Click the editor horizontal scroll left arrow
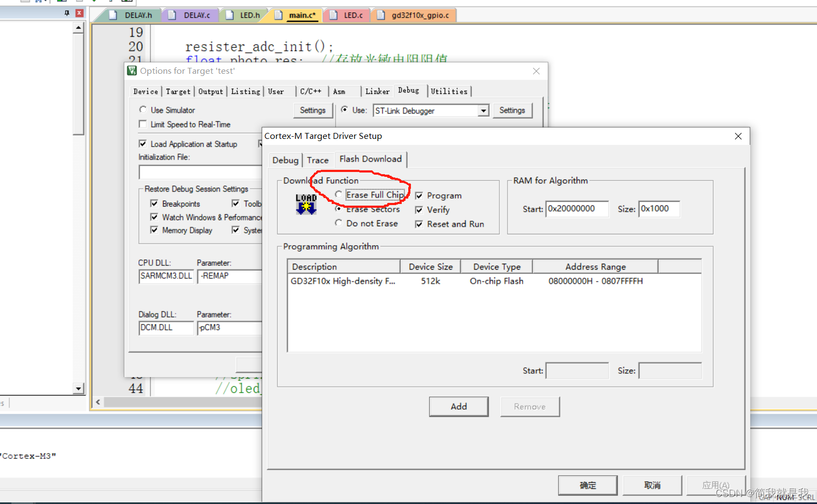Viewport: 817px width, 504px height. pos(98,402)
